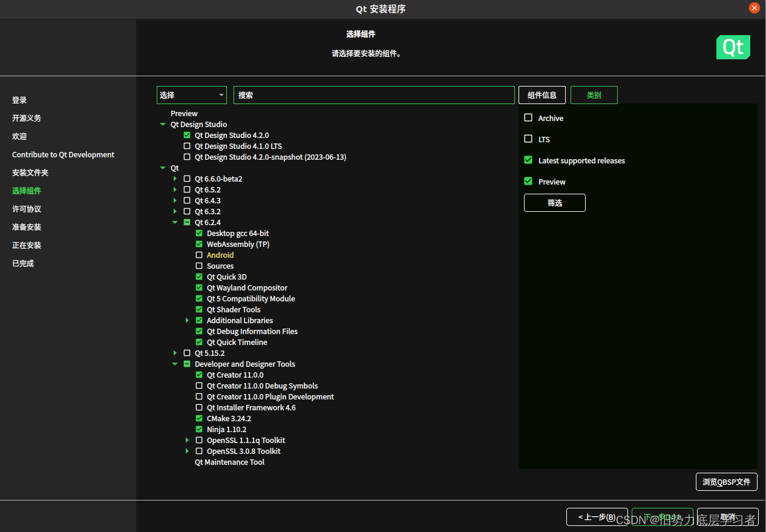This screenshot has width=766, height=532.
Task: Expand the Qt 5.15.2 node
Action: tap(175, 353)
